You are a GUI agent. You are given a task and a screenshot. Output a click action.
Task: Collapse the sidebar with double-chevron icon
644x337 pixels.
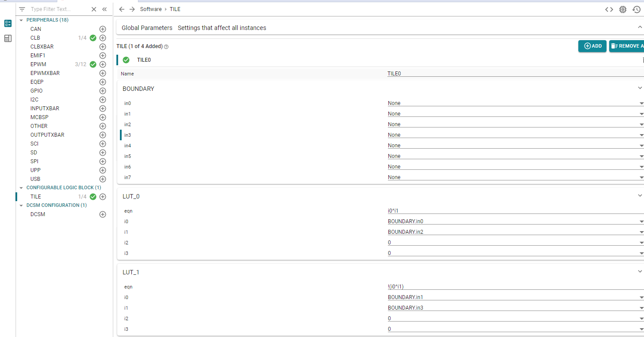click(x=104, y=9)
